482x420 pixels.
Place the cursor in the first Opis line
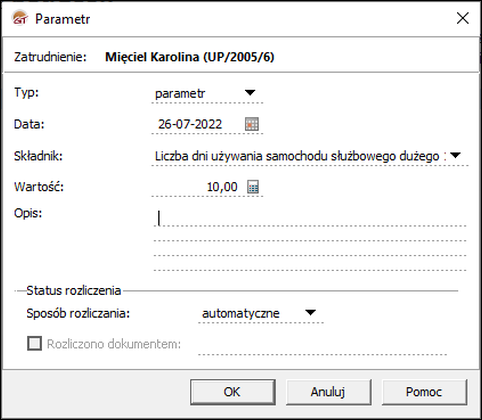310,219
